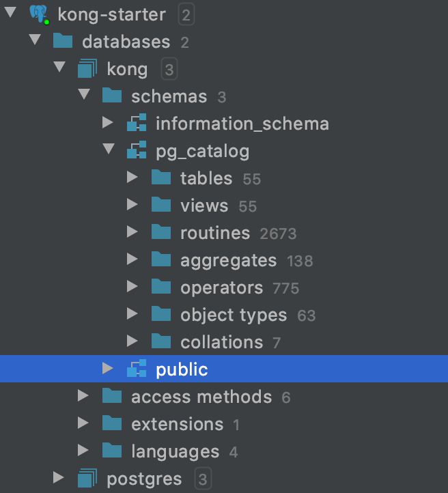This screenshot has width=448, height=493.
Task: Expand the access methods arrow
Action: [83, 395]
